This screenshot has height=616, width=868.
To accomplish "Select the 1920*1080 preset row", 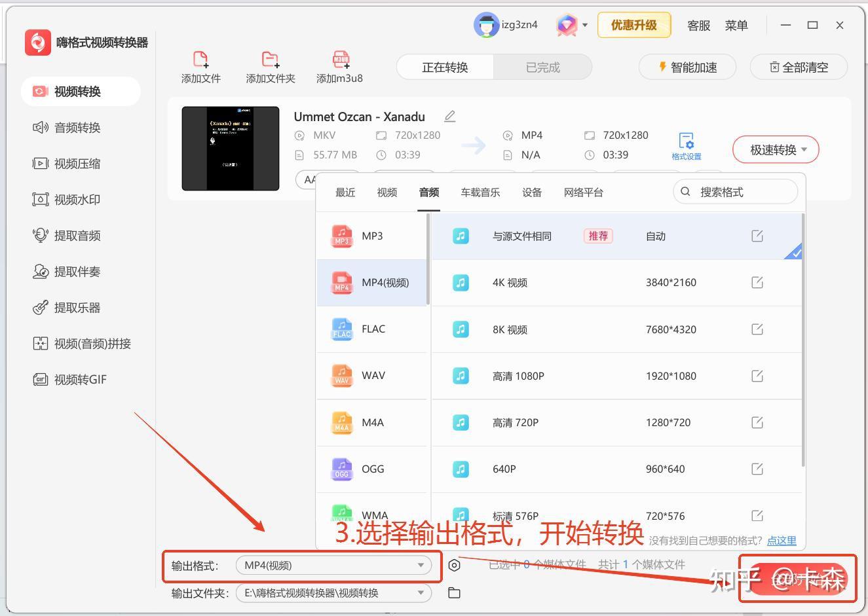I will tap(617, 376).
